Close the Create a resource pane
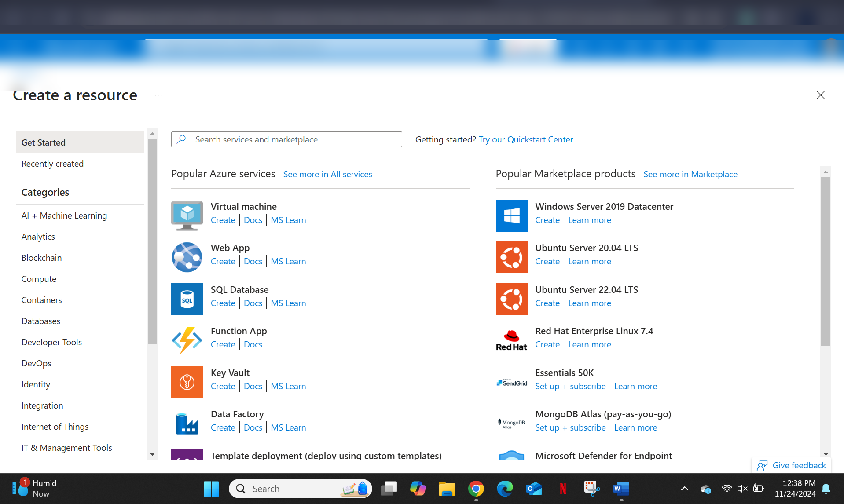The height and width of the screenshot is (504, 844). click(821, 95)
